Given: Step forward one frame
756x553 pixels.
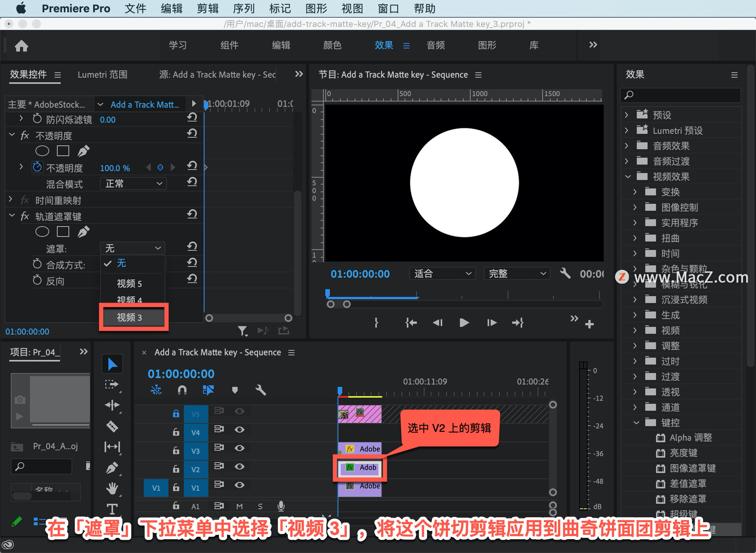Looking at the screenshot, I should tap(491, 323).
